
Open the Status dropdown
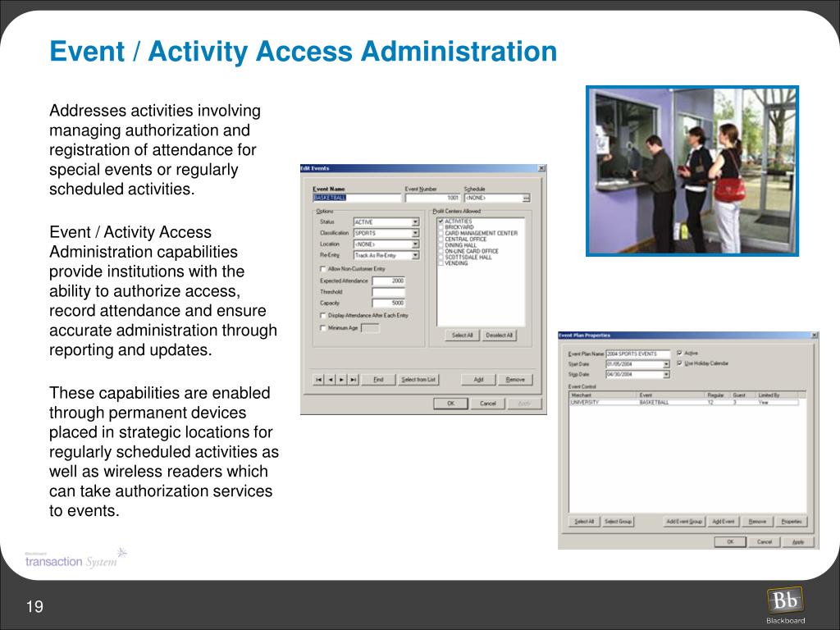(415, 221)
